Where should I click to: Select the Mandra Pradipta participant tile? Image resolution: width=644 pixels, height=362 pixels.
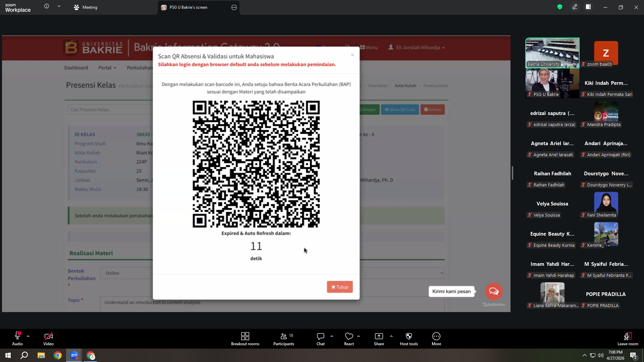click(606, 113)
